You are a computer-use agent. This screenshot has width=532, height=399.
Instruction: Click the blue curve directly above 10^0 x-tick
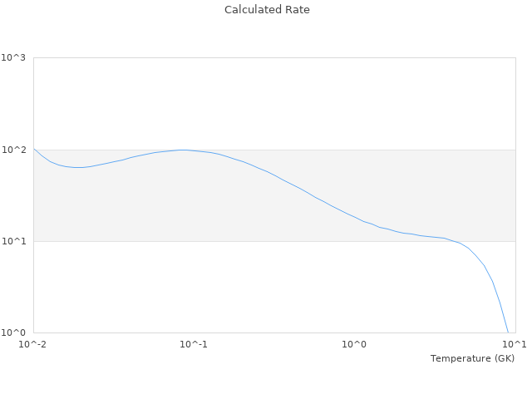click(355, 217)
